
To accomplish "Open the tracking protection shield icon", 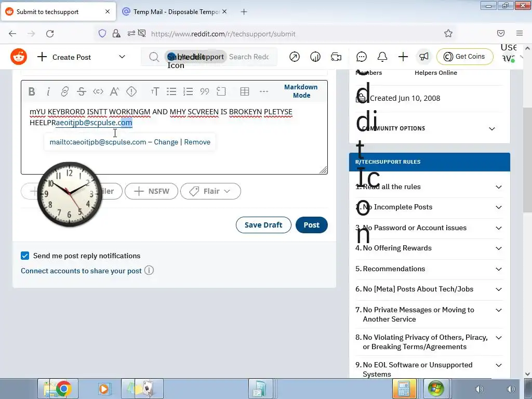I will (102, 33).
